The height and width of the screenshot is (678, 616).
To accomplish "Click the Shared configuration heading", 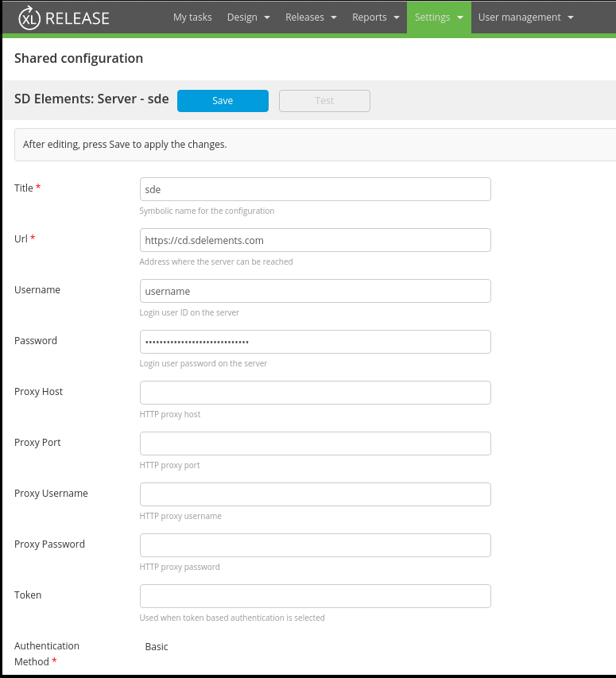I will 79,58.
